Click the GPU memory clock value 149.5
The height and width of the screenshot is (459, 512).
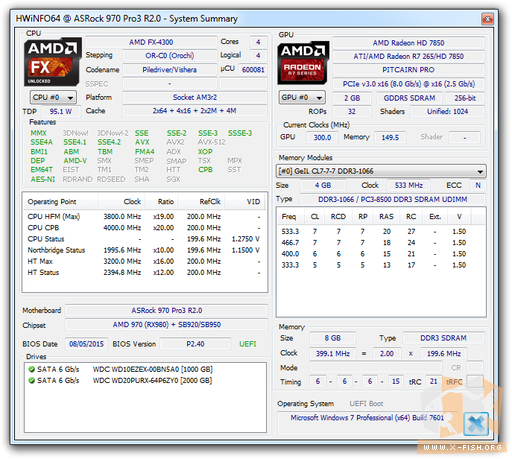[390, 137]
